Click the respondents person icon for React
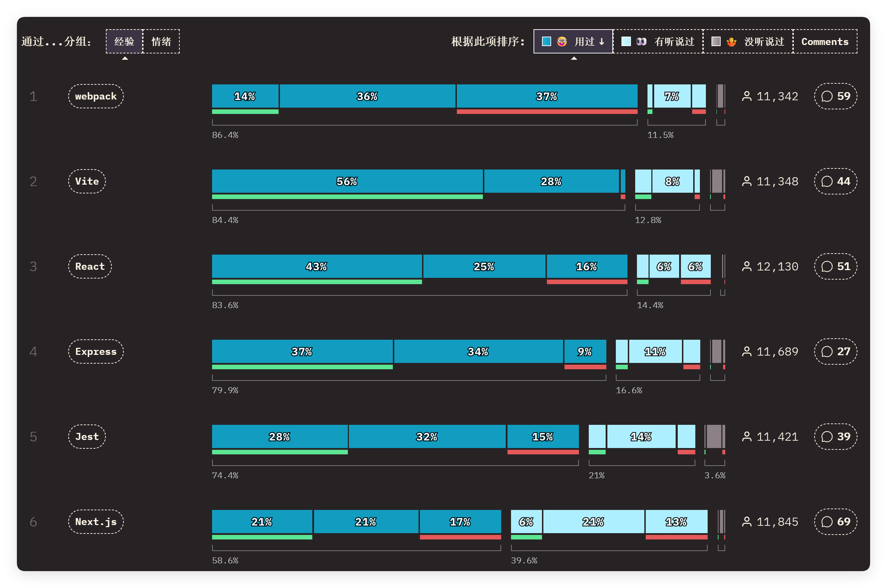 click(x=747, y=267)
